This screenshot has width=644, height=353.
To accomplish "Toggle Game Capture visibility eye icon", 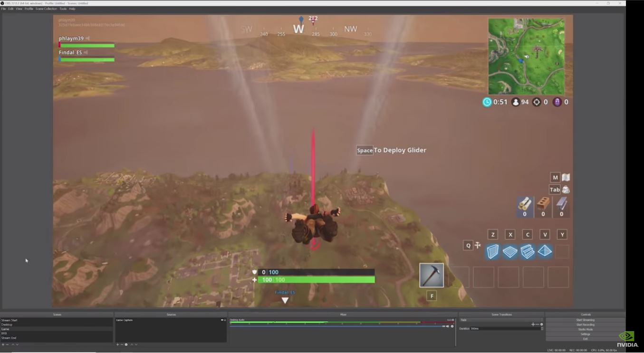I will (x=222, y=320).
